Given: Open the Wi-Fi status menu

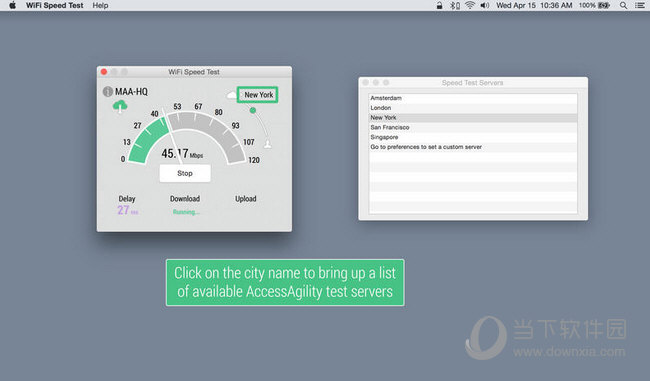Looking at the screenshot, I should tap(470, 5).
